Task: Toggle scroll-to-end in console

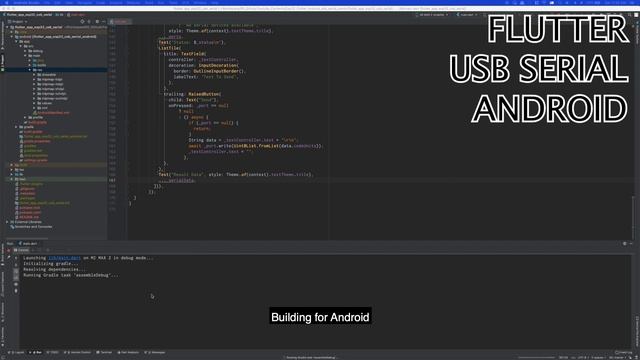Action: tap(16, 278)
